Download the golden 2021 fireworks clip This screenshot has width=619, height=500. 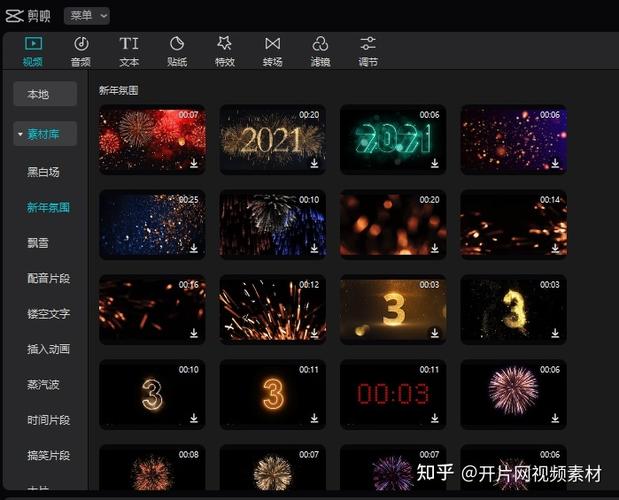pyautogui.click(x=314, y=163)
